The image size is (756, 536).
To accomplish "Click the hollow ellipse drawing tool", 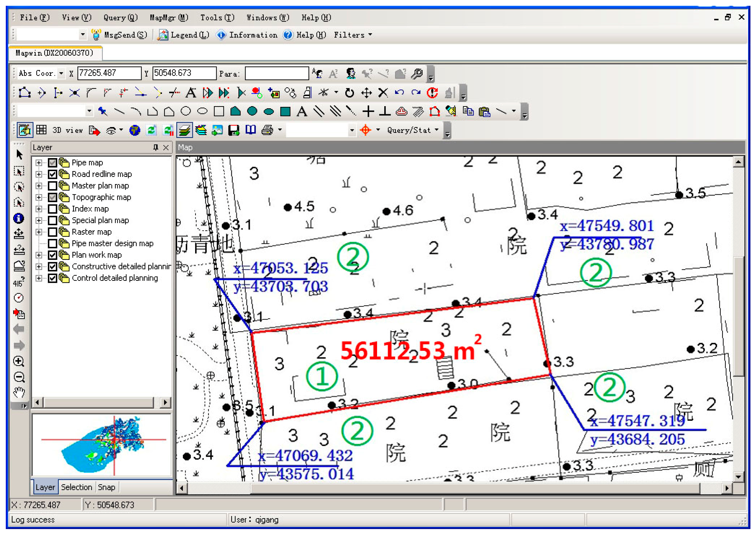I will (x=202, y=112).
